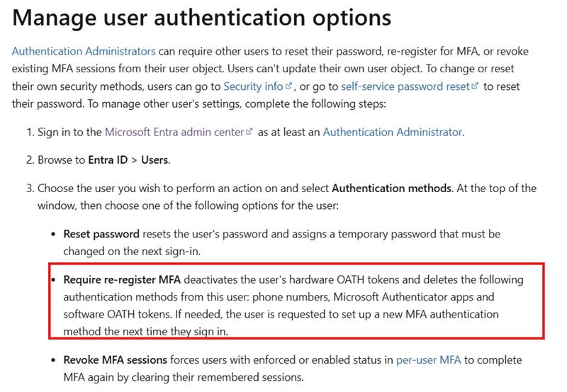Click the step 3 list number
This screenshot has height=392, width=567.
click(30, 189)
